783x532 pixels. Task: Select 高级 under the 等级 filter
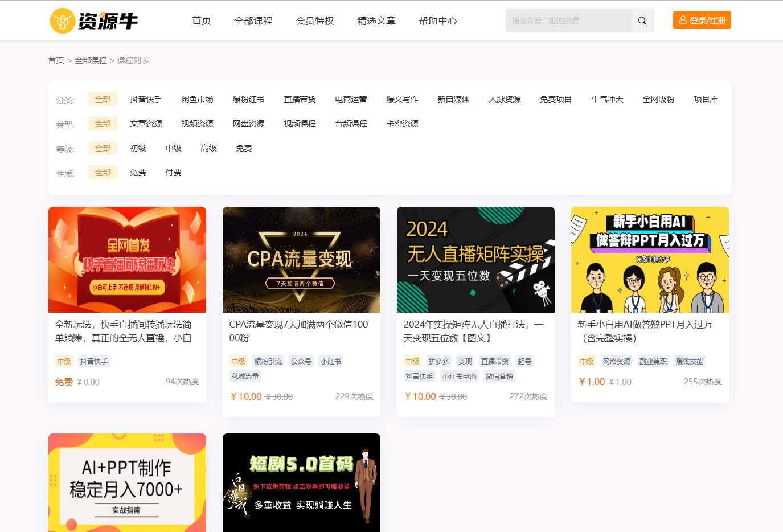pyautogui.click(x=208, y=148)
